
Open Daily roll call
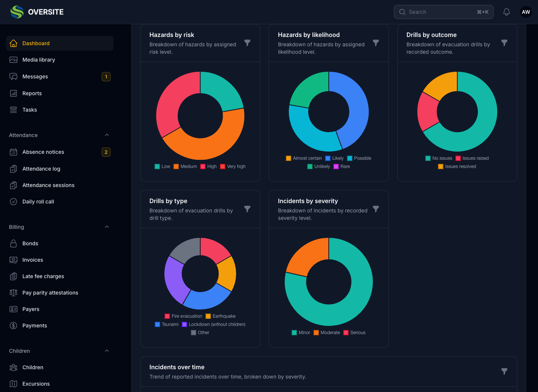60,202
